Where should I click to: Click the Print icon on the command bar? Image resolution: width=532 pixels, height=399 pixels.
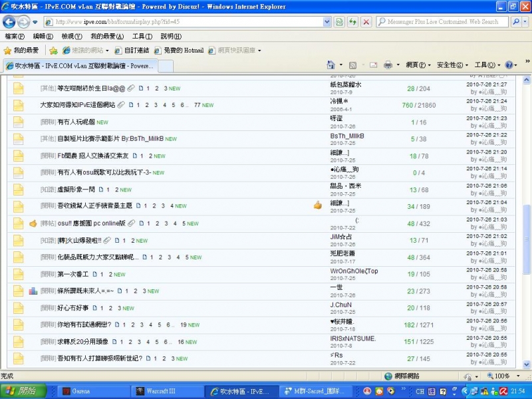388,65
